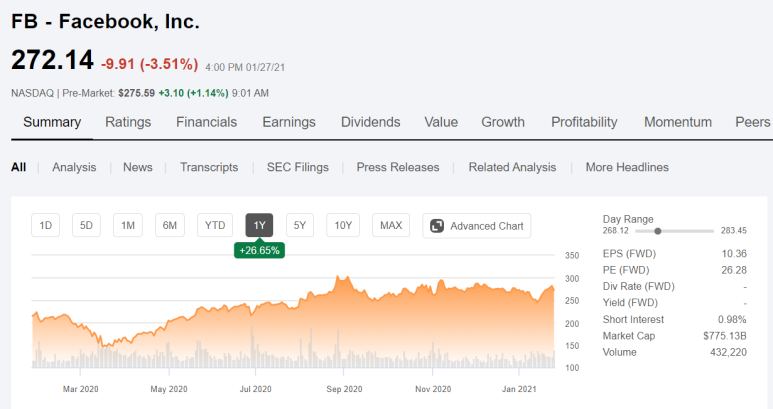Filter headlines by Press Releases
773x409 pixels.
(398, 167)
